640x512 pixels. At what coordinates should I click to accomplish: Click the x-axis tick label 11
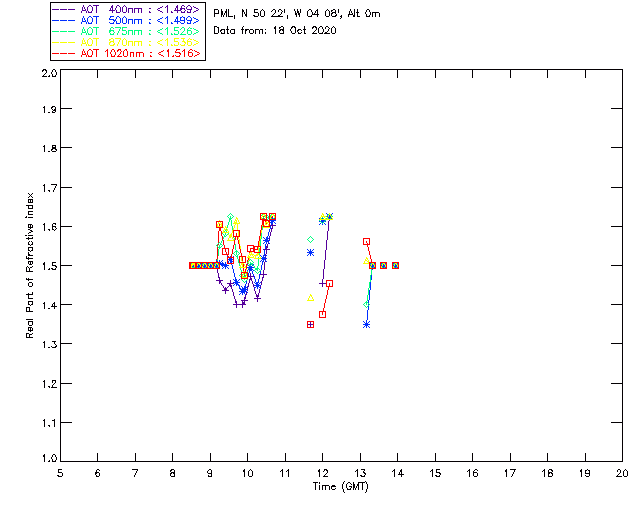(x=285, y=473)
